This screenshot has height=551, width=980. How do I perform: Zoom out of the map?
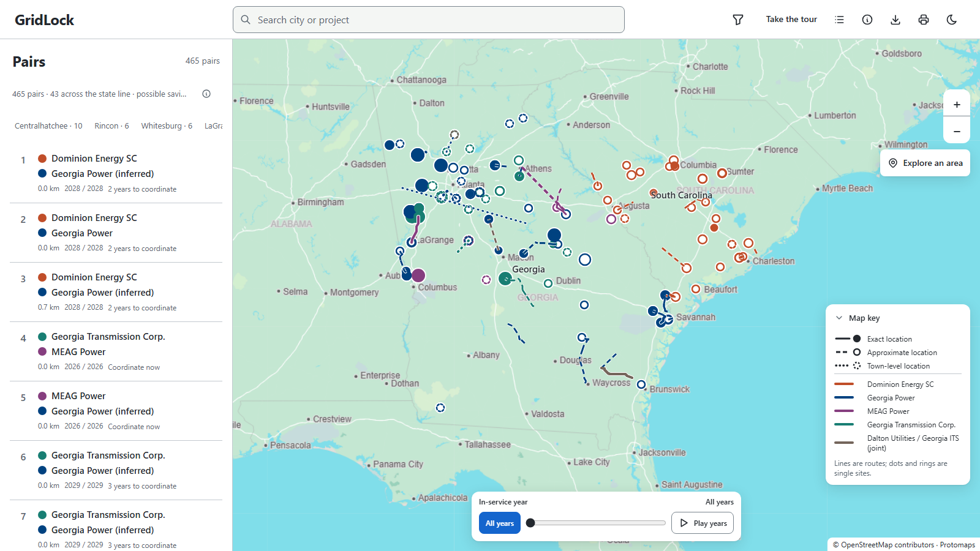pyautogui.click(x=957, y=132)
